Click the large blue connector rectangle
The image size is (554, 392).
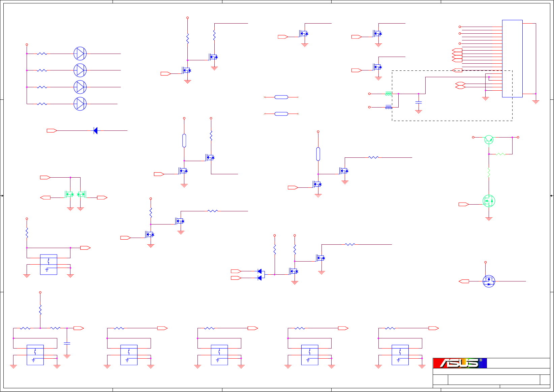512,59
